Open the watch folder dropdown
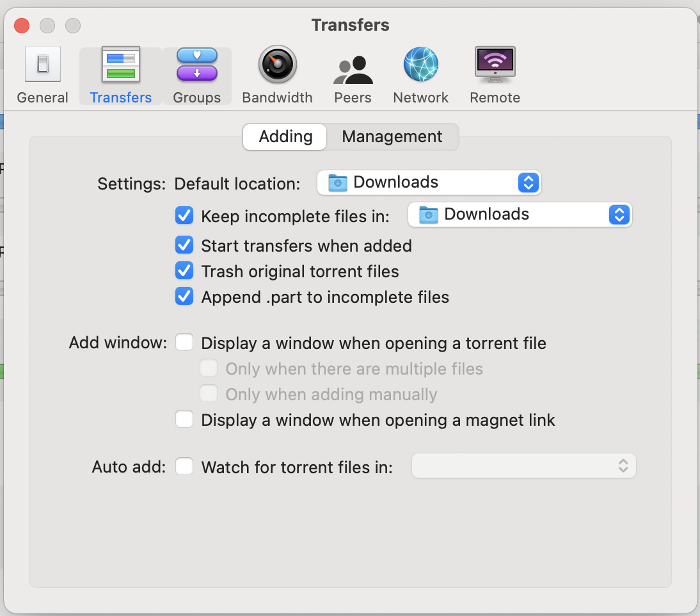Screen dimensions: 700x616 524,466
